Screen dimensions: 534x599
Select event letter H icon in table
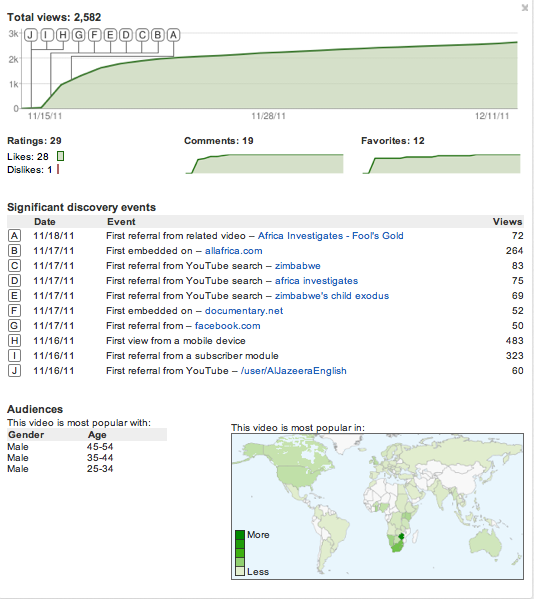tap(15, 341)
